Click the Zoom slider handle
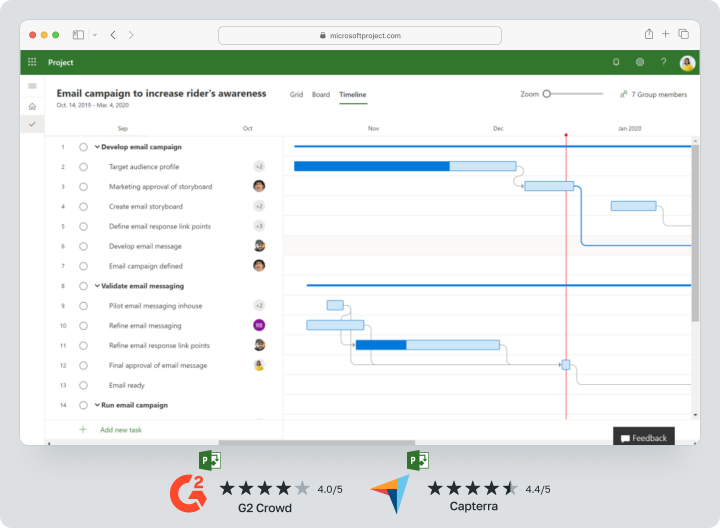The height and width of the screenshot is (528, 720). (546, 94)
